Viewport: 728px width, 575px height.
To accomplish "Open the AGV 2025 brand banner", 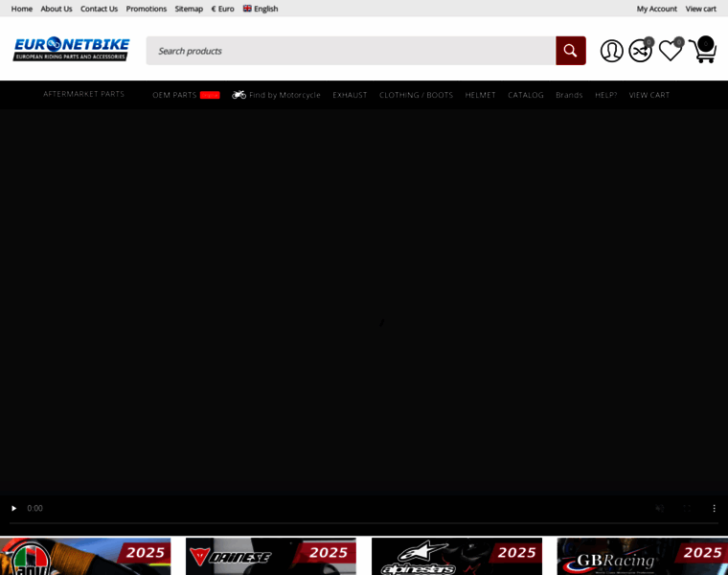I will [85, 557].
